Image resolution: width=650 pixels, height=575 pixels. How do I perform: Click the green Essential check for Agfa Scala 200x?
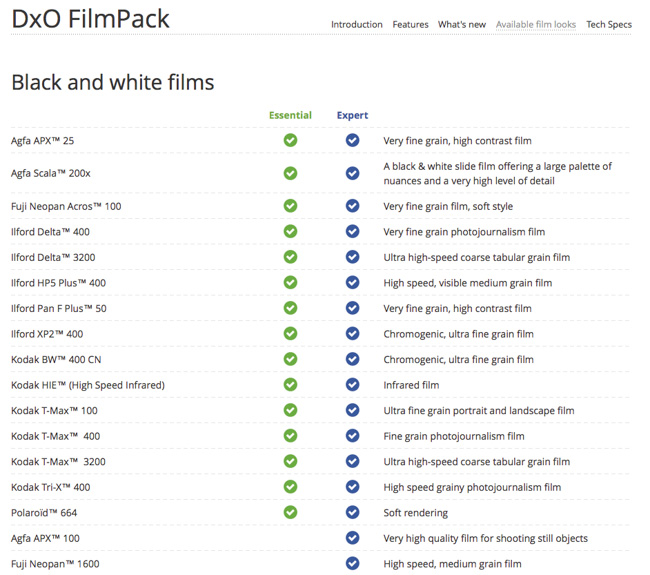290,173
